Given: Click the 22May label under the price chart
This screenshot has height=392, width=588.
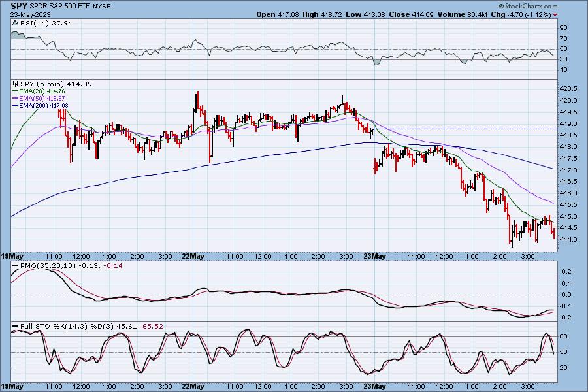Looking at the screenshot, I should (193, 257).
